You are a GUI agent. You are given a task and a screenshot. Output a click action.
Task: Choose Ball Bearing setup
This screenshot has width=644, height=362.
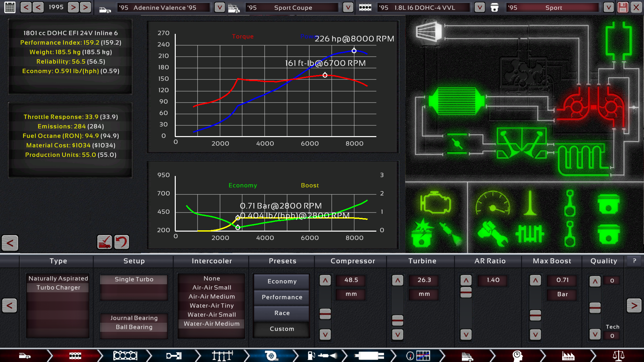tap(134, 327)
